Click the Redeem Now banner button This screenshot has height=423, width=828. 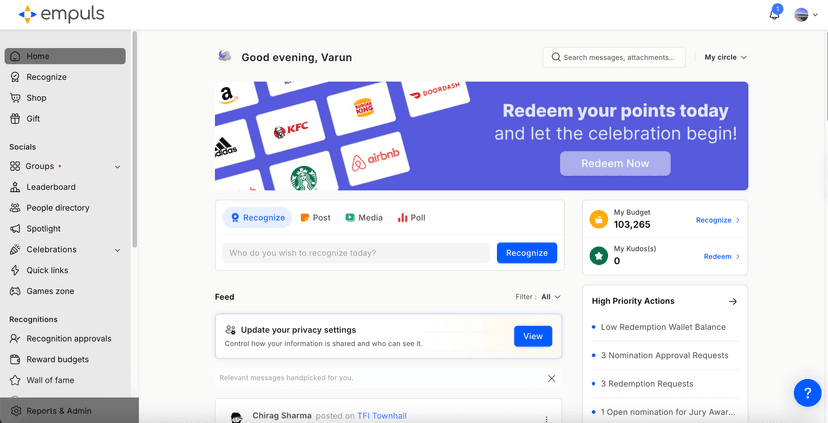[615, 163]
